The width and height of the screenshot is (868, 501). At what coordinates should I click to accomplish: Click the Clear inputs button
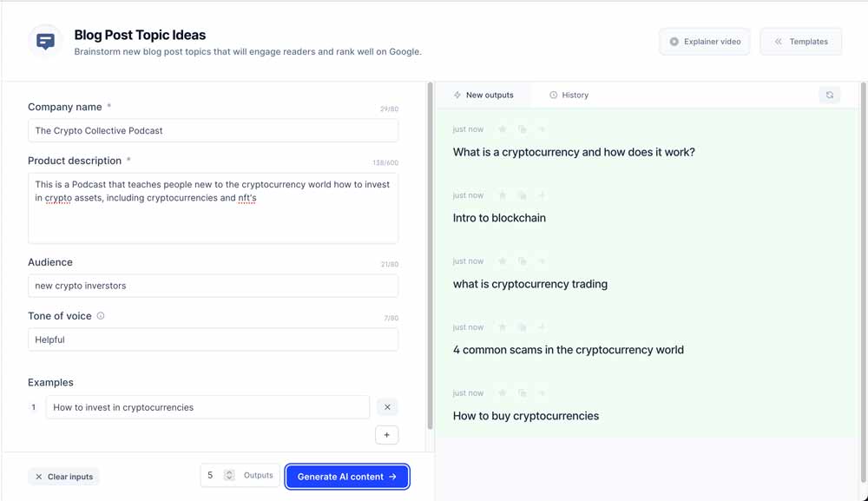pos(63,477)
